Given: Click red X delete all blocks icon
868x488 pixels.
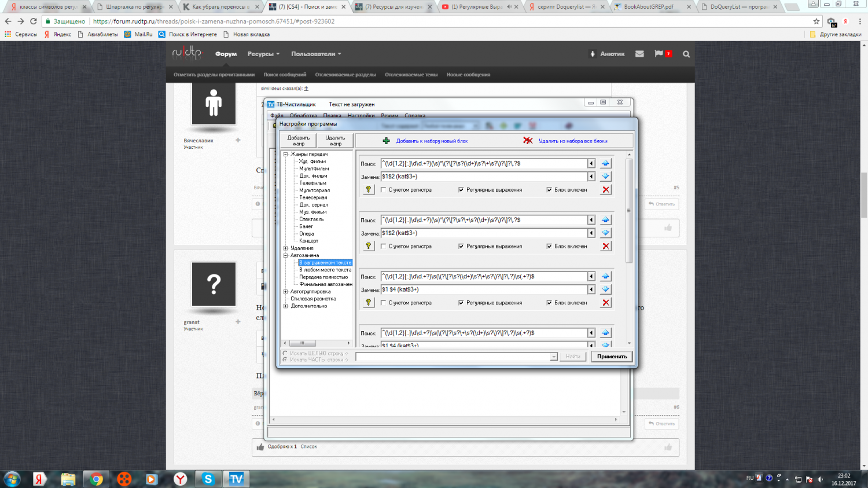Looking at the screenshot, I should 528,141.
